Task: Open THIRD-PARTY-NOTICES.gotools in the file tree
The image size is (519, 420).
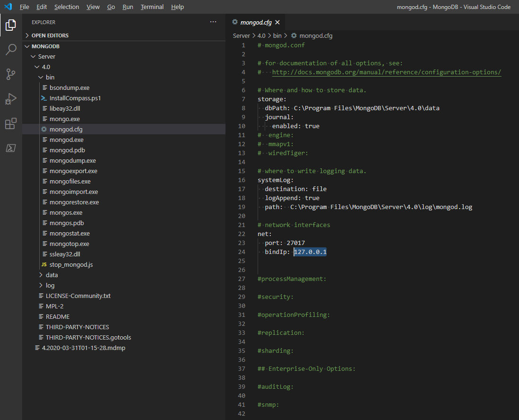Action: click(124, 337)
